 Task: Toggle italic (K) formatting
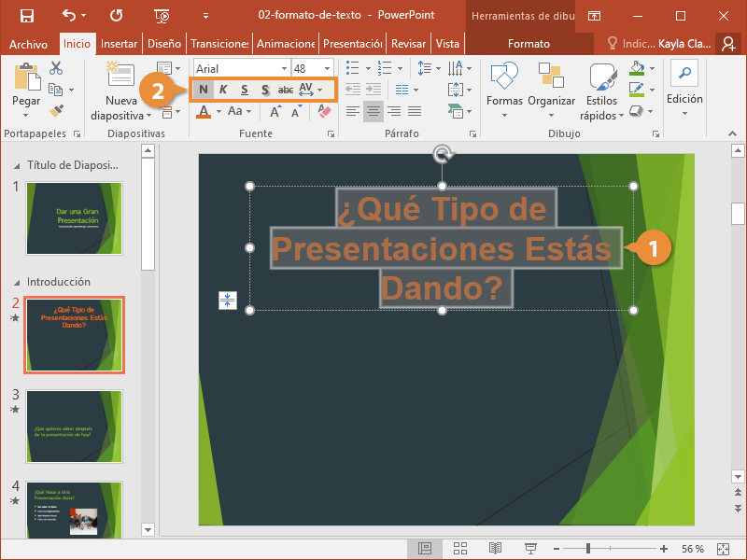point(224,90)
